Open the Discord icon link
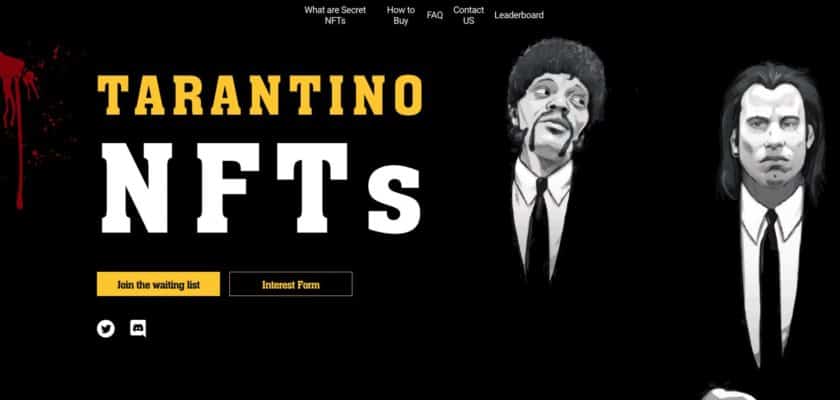 [138, 328]
